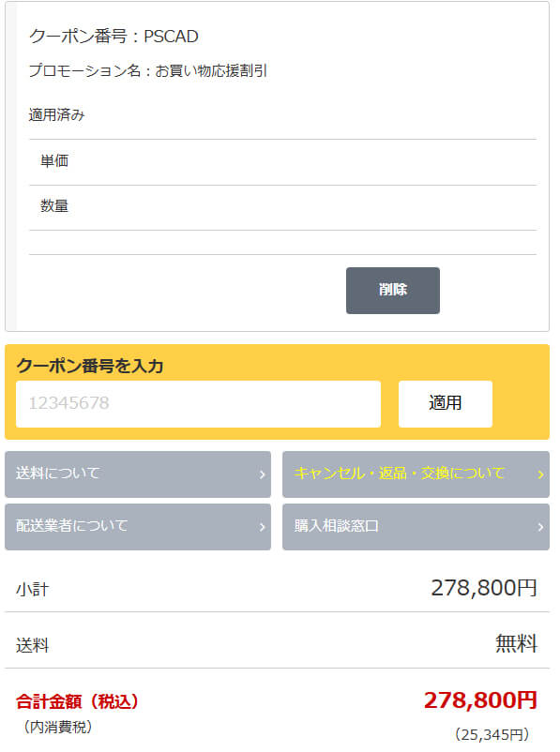Click the coupon number input field
This screenshot has height=752, width=560.
click(197, 403)
